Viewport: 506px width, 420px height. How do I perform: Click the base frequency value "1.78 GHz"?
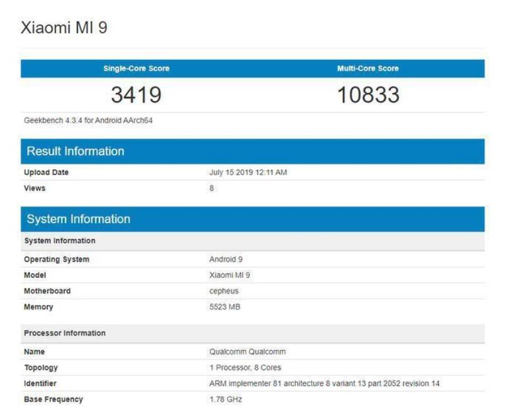coord(225,399)
